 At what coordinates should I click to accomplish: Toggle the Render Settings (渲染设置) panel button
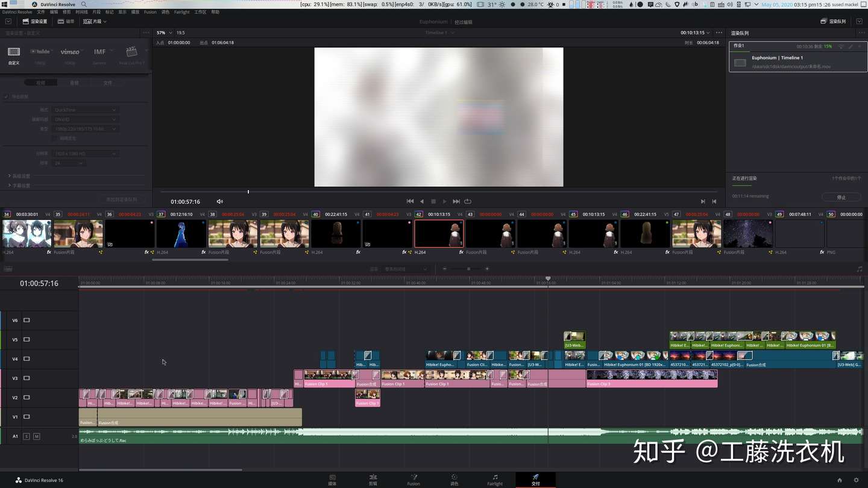pyautogui.click(x=35, y=21)
